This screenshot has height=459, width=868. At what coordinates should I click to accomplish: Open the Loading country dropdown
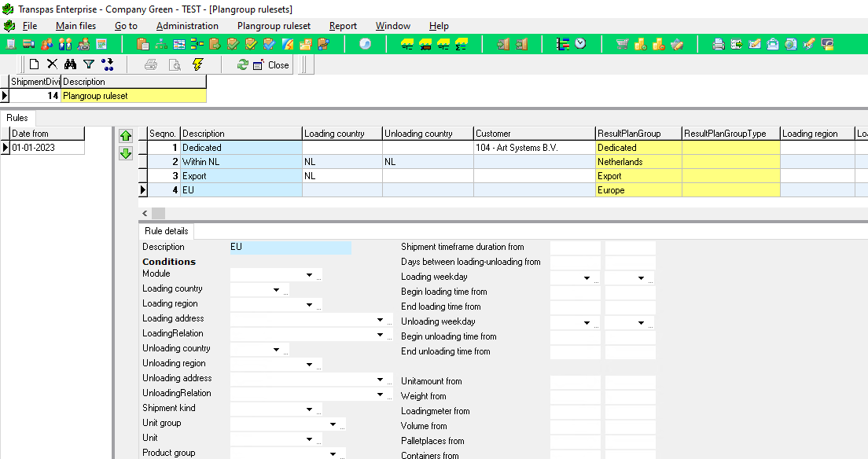[x=276, y=289]
